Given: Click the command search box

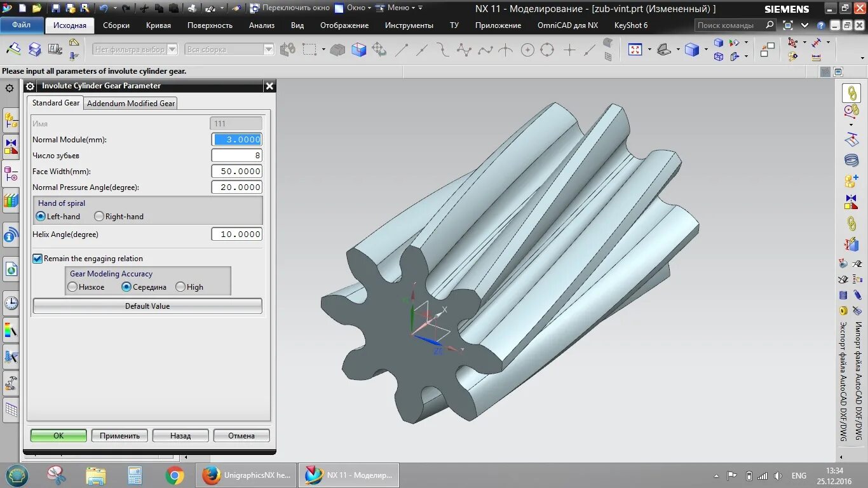Looking at the screenshot, I should pos(735,25).
